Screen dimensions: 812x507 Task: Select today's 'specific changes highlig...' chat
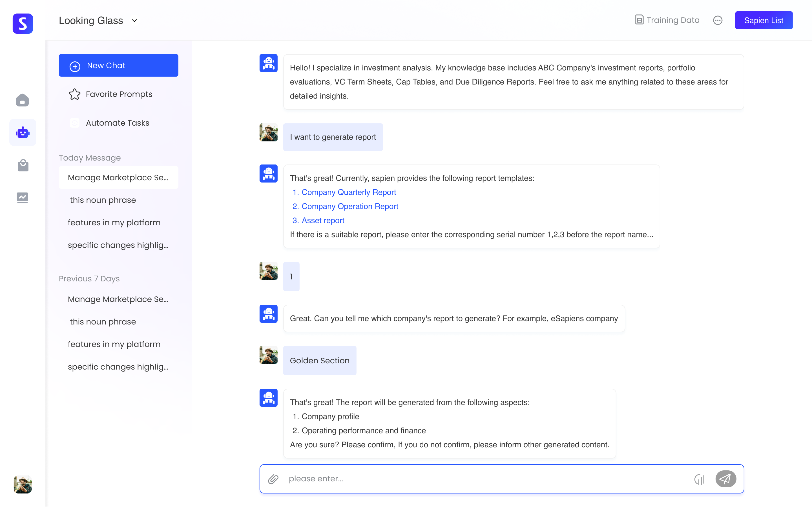(118, 245)
